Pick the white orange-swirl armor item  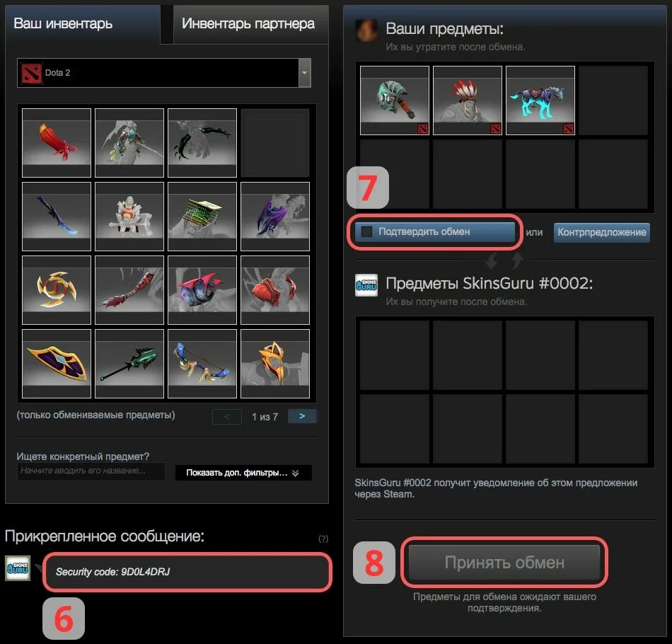(x=129, y=217)
